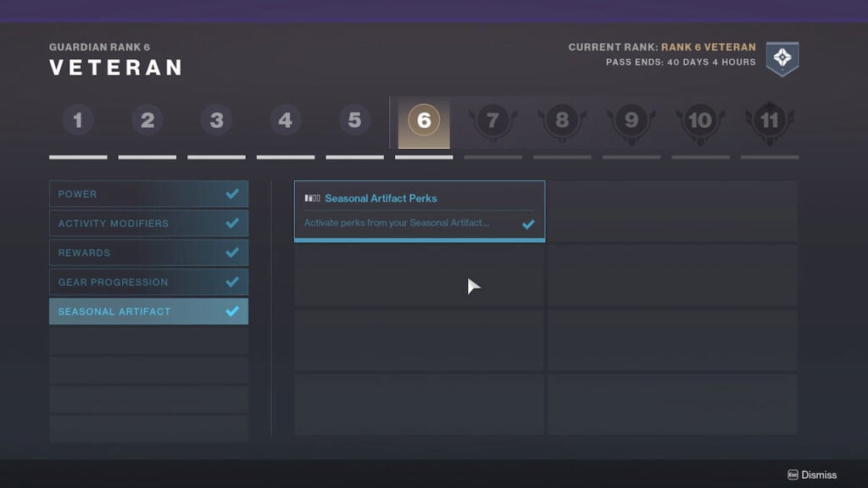Click the progress bar under Rank 3
868x488 pixels.
click(216, 157)
